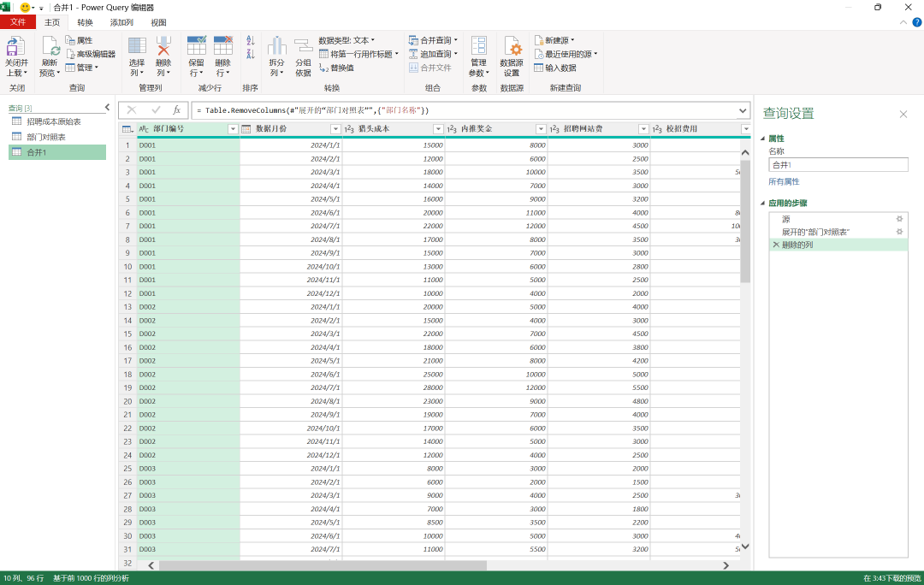The image size is (924, 585).
Task: Open the 文件 (File) tab
Action: coord(18,22)
